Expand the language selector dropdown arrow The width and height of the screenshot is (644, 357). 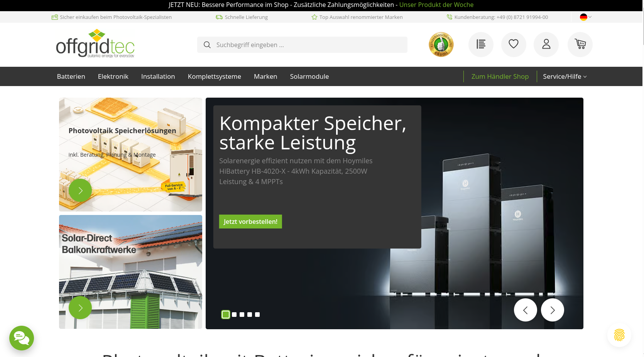coord(590,17)
